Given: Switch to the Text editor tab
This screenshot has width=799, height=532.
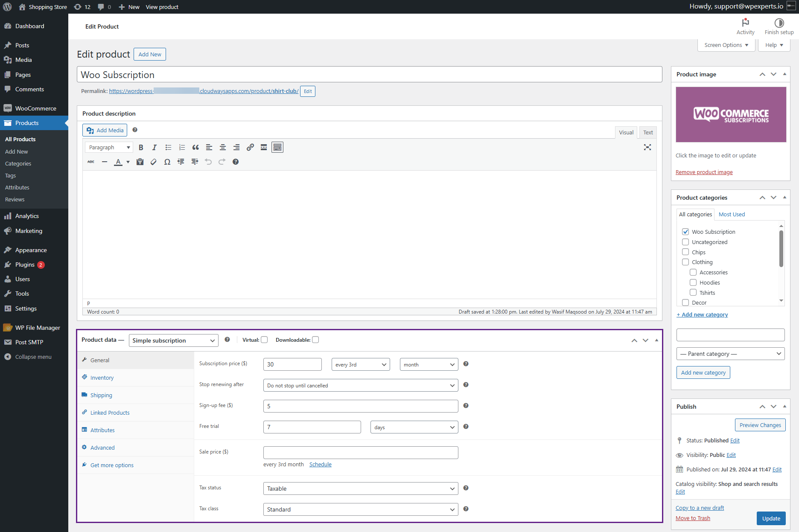Looking at the screenshot, I should [648, 132].
